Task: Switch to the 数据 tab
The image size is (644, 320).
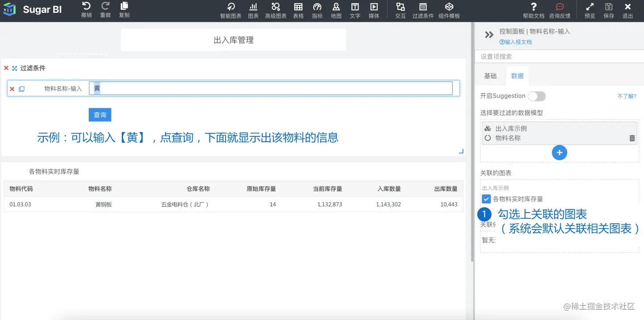Action: 517,76
